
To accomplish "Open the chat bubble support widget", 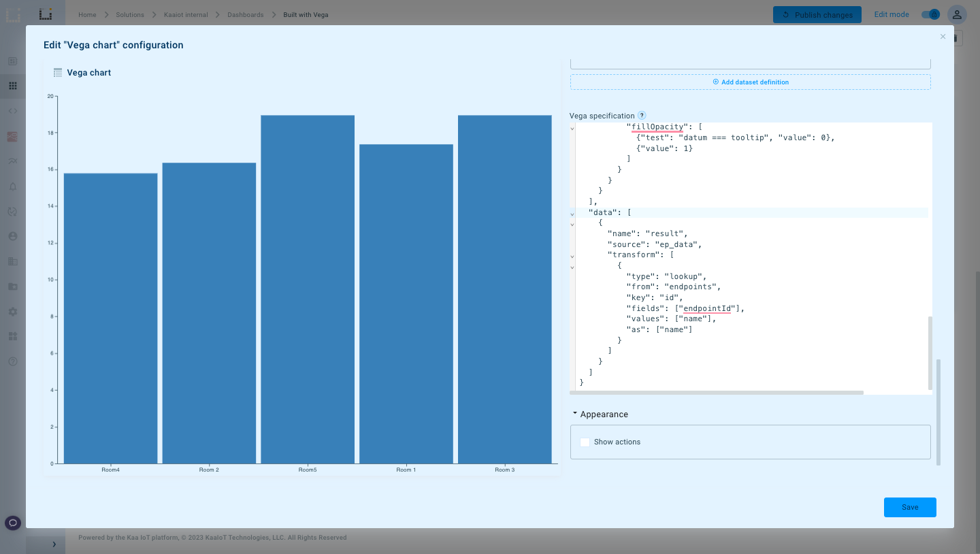I will click(x=12, y=523).
